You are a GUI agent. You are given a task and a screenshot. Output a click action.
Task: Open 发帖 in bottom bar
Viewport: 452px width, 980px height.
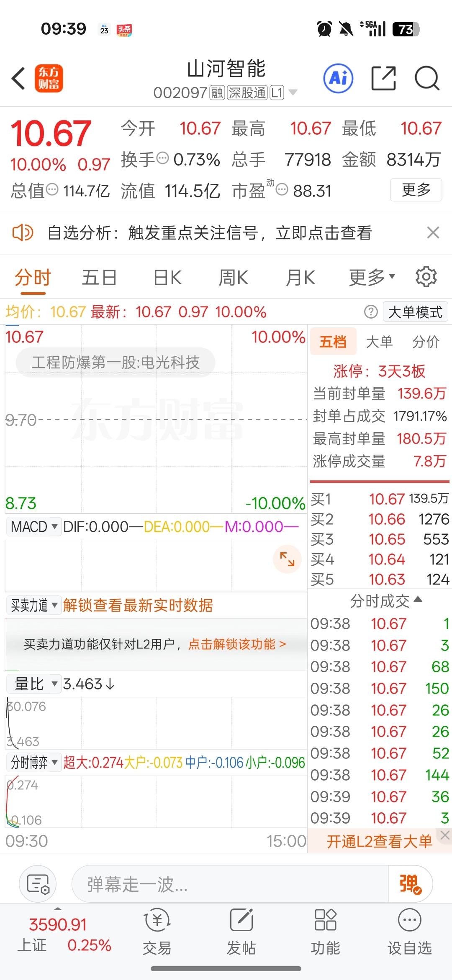coord(241,932)
